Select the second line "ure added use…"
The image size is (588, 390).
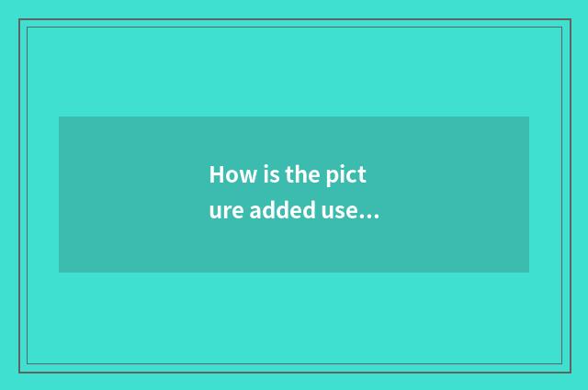pos(294,210)
